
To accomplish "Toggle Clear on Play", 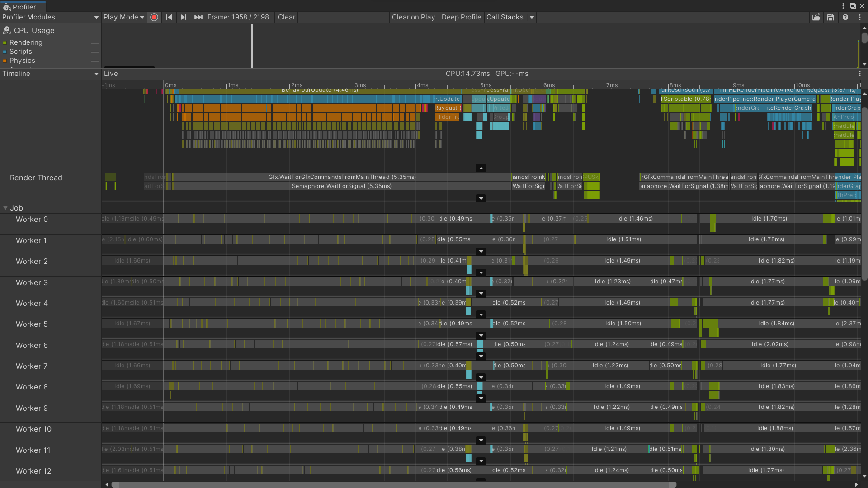I will coord(413,17).
